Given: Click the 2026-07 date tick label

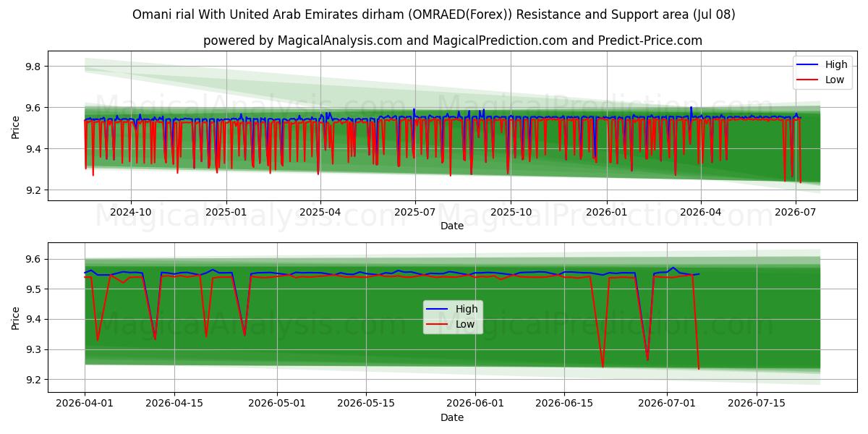Looking at the screenshot, I should click(x=795, y=212).
